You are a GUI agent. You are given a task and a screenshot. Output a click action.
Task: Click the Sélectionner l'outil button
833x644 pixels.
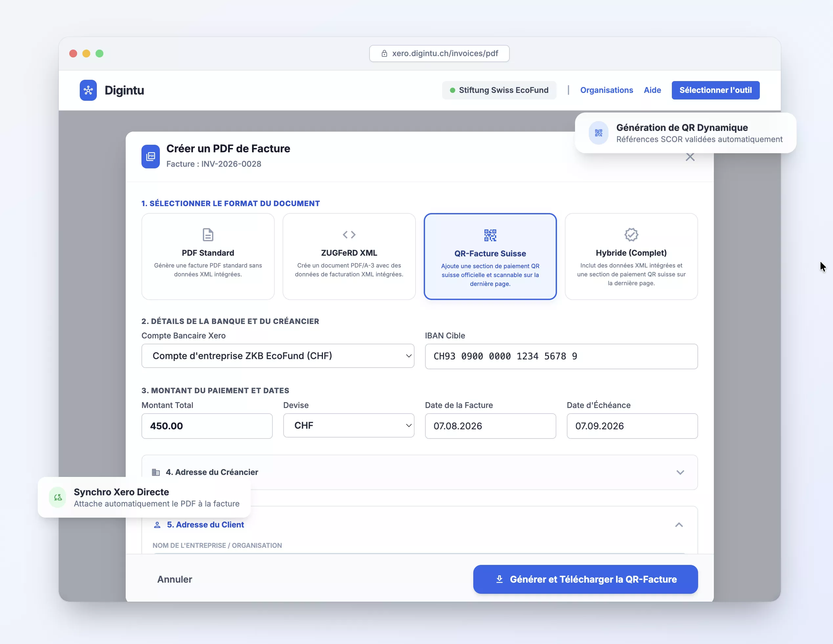716,90
